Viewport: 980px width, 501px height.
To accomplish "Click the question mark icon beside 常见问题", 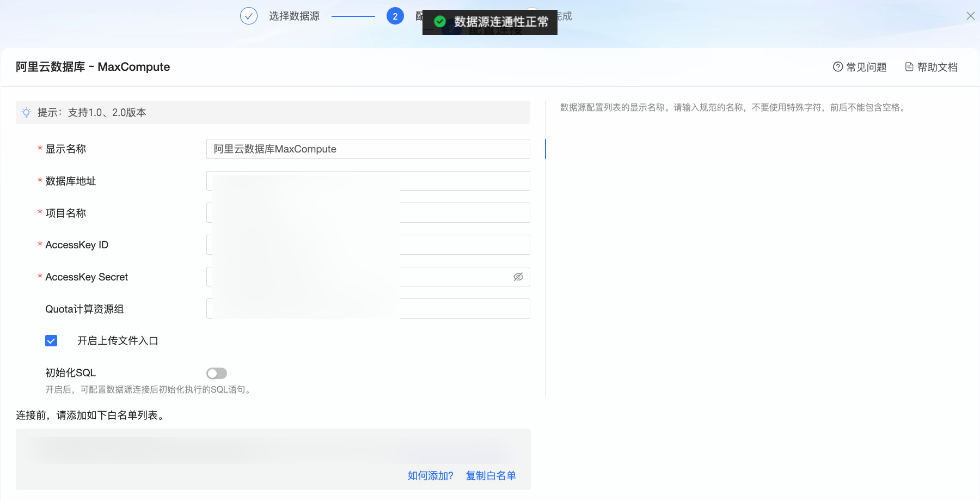I will pos(838,67).
